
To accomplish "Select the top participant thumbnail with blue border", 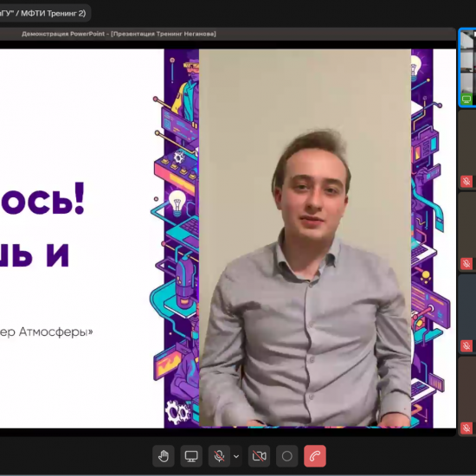I will pos(467,68).
